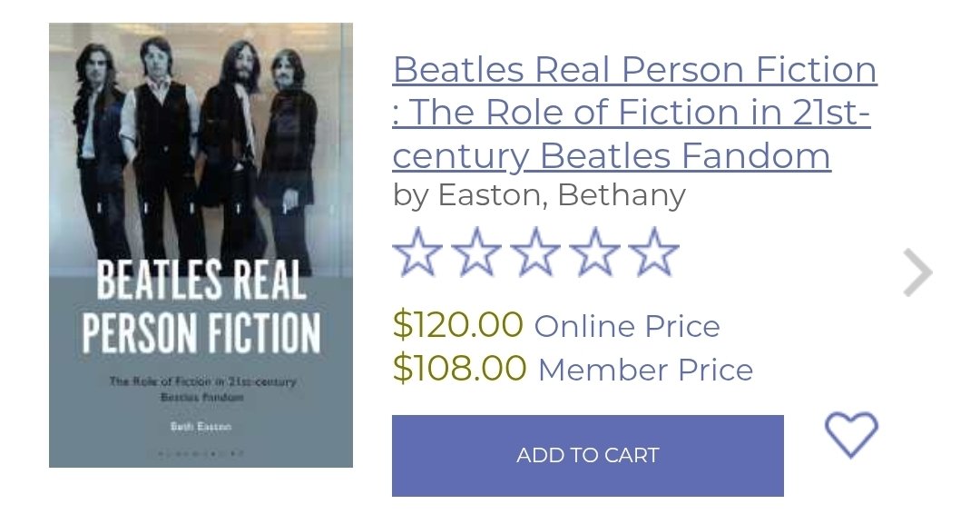
Task: Rate the book five stars
Action: point(654,252)
